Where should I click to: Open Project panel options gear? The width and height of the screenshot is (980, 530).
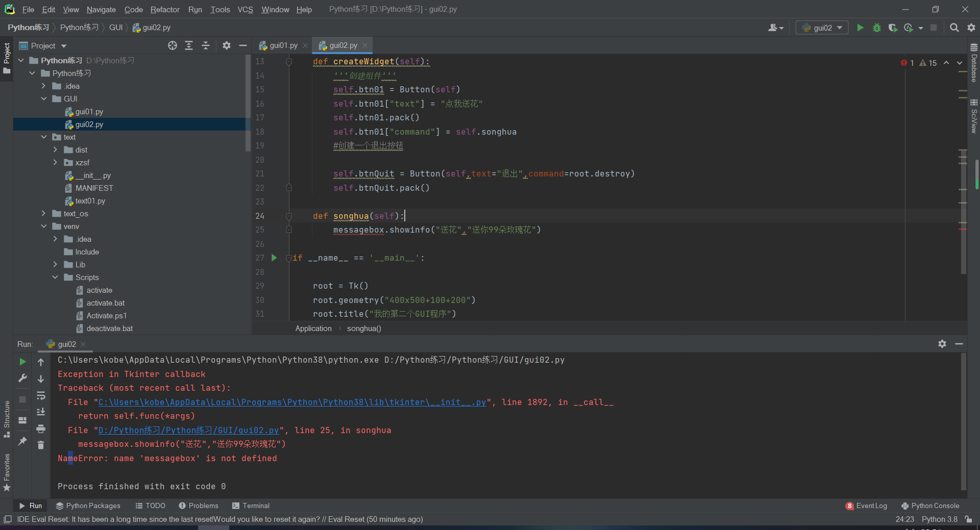227,45
